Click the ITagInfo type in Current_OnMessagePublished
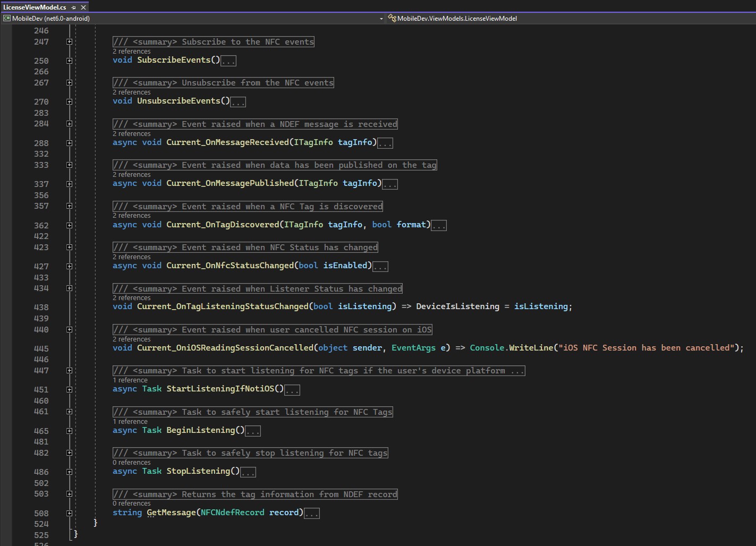The width and height of the screenshot is (756, 546). pyautogui.click(x=318, y=183)
